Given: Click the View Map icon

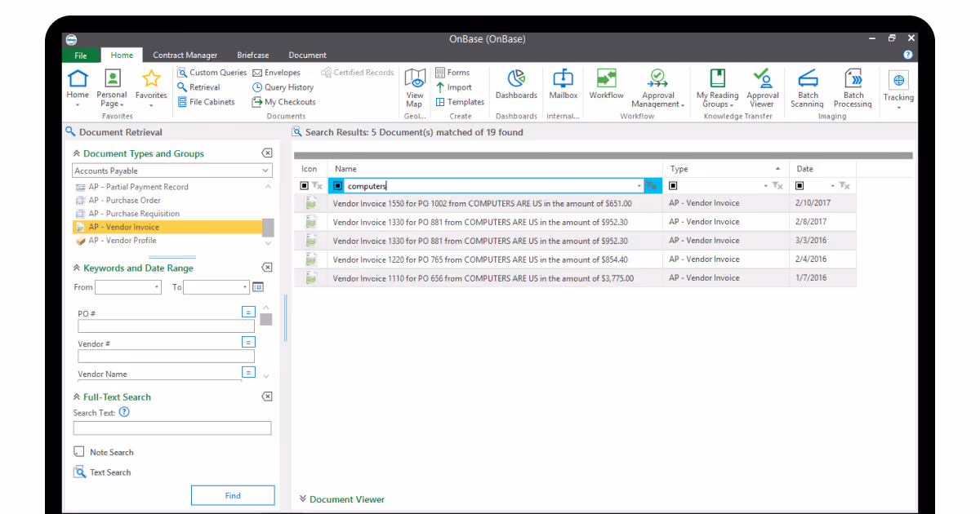Looking at the screenshot, I should pos(415,79).
